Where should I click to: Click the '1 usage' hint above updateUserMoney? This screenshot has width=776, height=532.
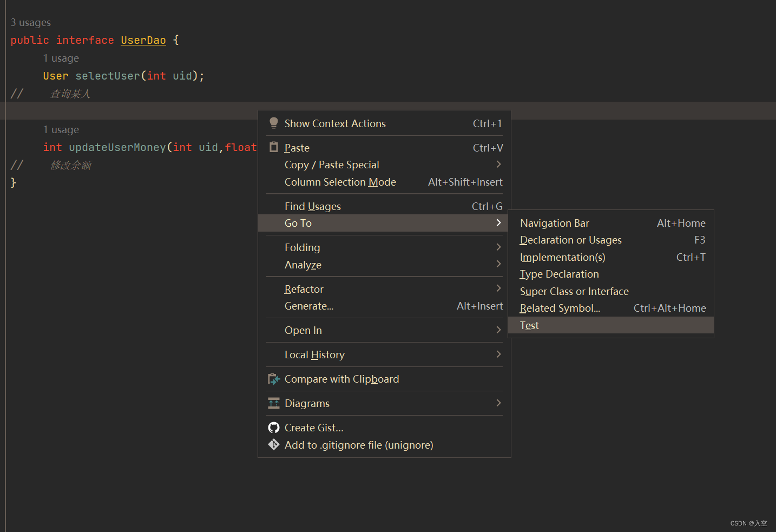[61, 130]
